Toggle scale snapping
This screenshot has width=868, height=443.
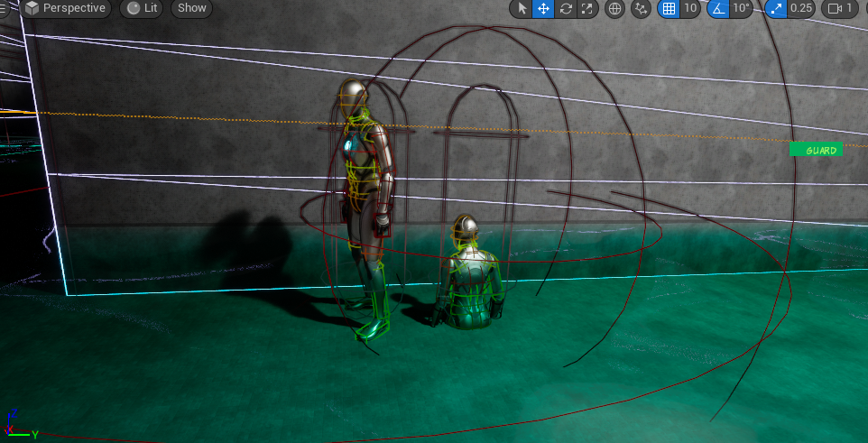click(x=776, y=8)
